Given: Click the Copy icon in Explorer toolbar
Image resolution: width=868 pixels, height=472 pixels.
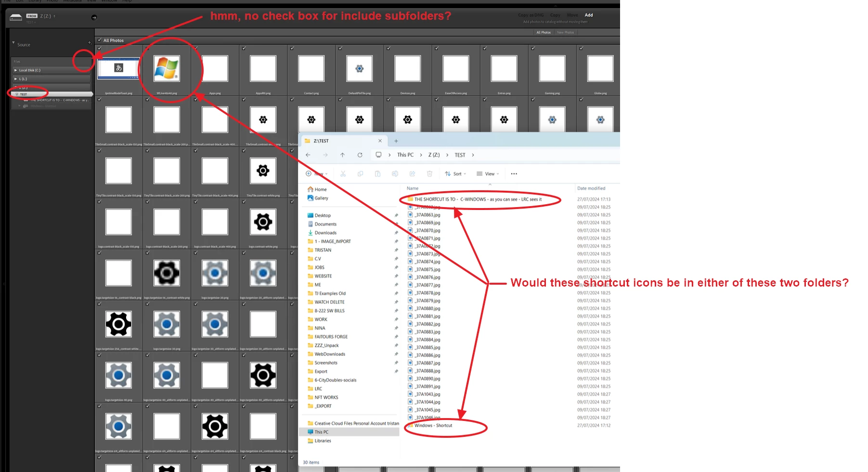Looking at the screenshot, I should [x=360, y=174].
